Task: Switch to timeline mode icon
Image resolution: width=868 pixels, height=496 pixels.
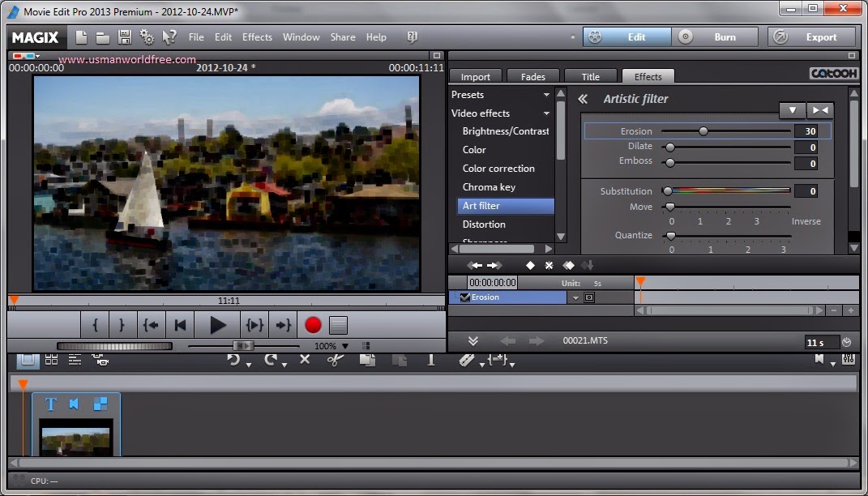Action: click(x=75, y=359)
